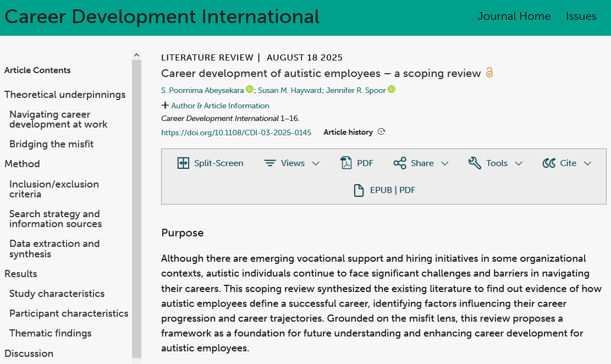
Task: Go to Journal Home
Action: (x=514, y=16)
